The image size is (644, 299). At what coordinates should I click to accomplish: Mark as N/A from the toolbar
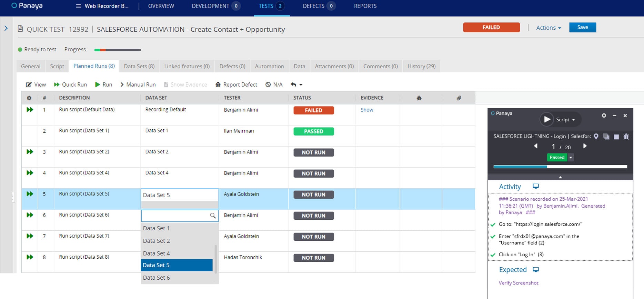274,84
